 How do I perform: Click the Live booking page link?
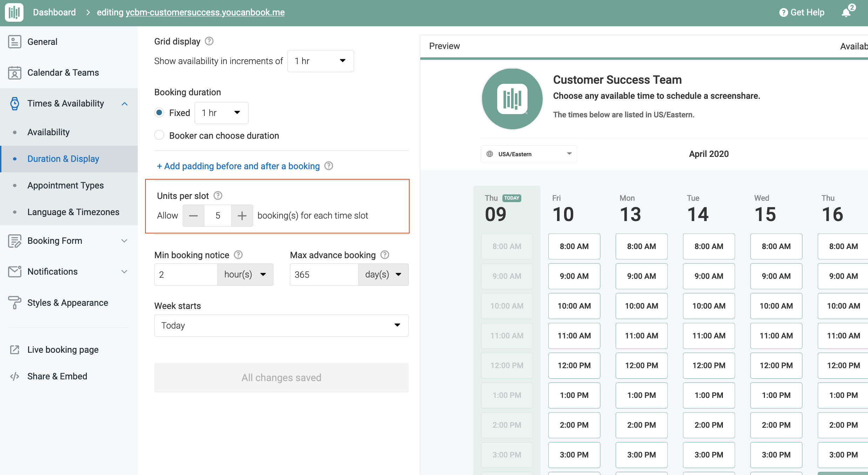[63, 350]
